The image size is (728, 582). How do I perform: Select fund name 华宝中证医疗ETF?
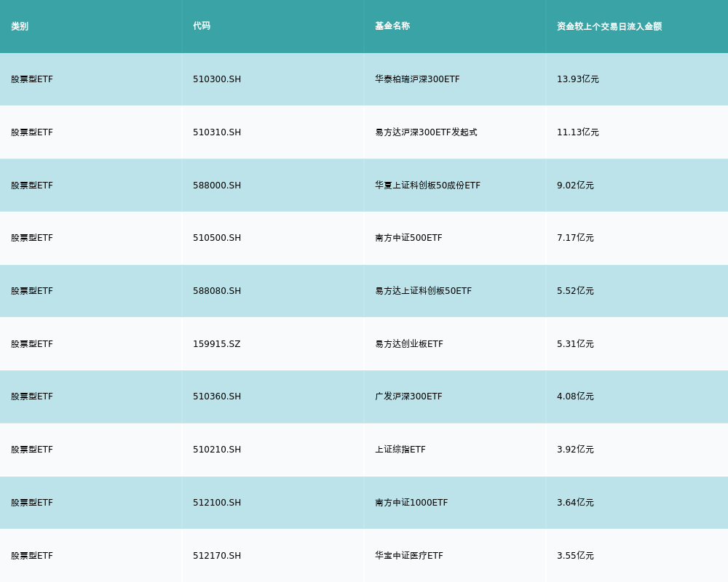(x=409, y=556)
